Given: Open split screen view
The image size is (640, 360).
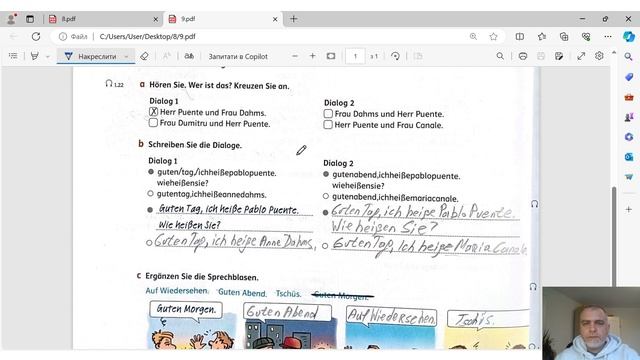Looking at the screenshot, I should [520, 37].
